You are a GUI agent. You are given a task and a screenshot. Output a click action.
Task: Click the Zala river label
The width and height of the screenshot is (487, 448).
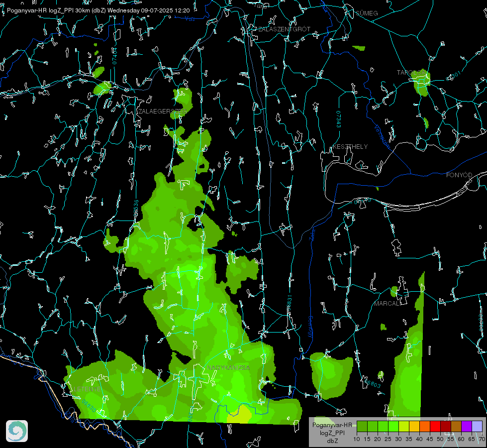pyautogui.click(x=312, y=234)
